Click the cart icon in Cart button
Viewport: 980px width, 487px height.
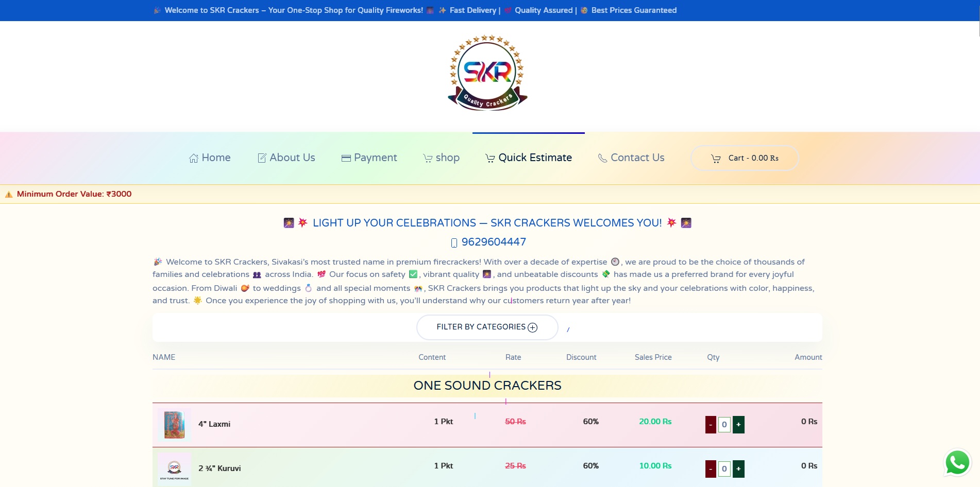click(x=716, y=159)
